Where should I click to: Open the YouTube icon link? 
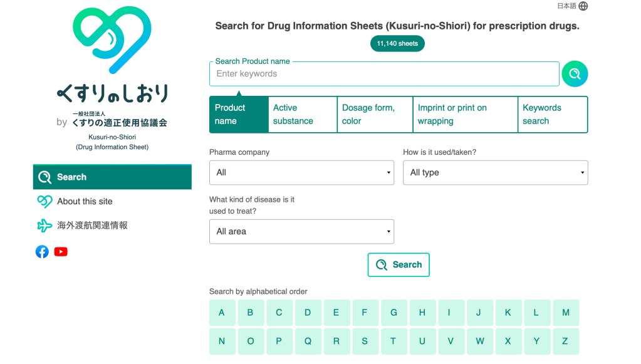(x=61, y=252)
